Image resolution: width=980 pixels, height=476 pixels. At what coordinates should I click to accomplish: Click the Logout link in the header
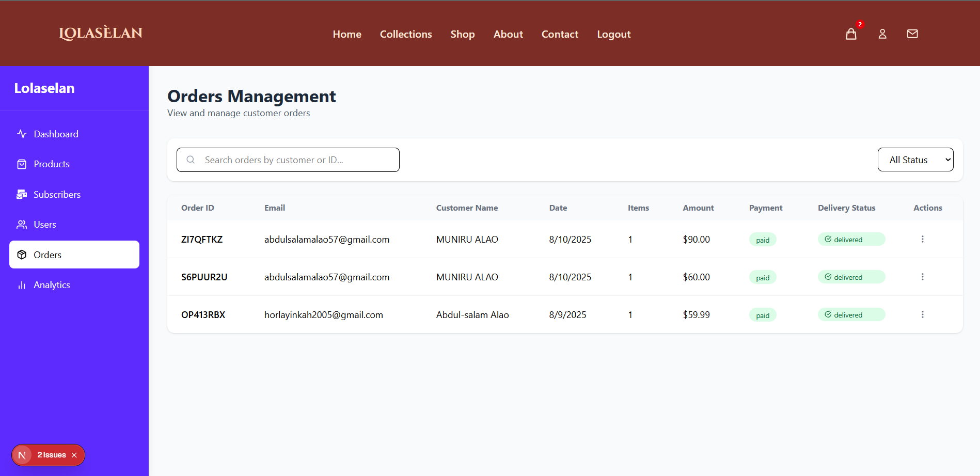point(613,34)
